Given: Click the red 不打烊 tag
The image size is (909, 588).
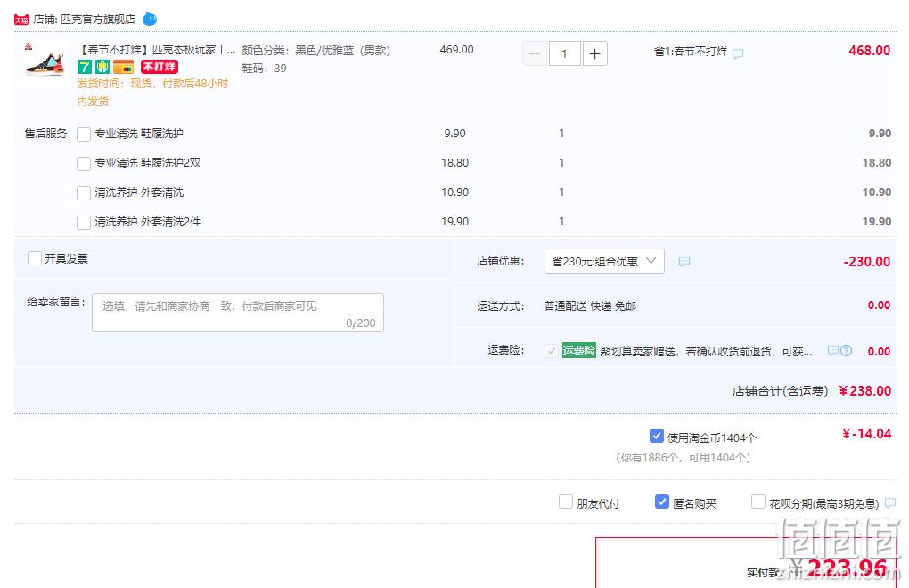Looking at the screenshot, I should point(159,67).
